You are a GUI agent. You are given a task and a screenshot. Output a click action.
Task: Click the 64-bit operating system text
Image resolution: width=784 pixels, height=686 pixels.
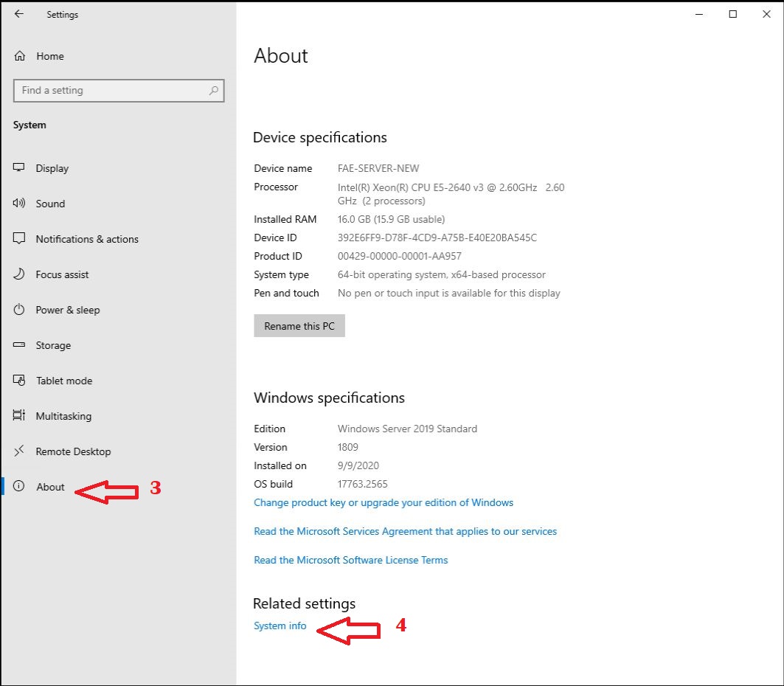442,275
